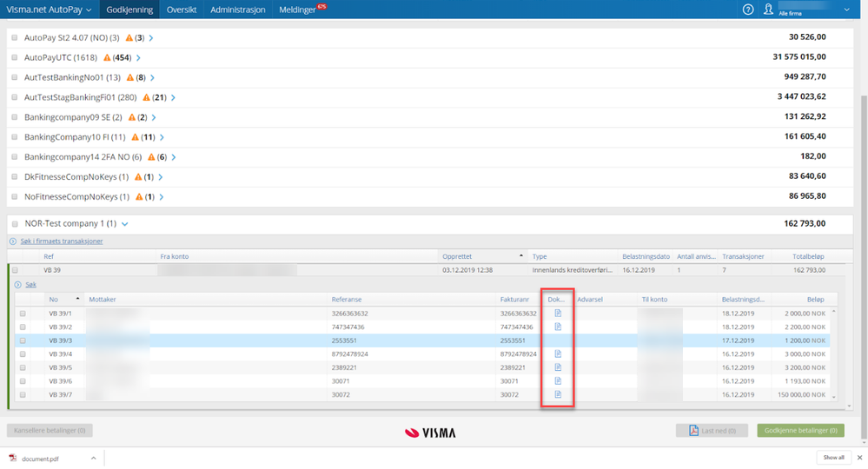Expand AutoPay St2 4.07 (NO) company row
Viewport: 868px width, 469px height.
point(151,38)
